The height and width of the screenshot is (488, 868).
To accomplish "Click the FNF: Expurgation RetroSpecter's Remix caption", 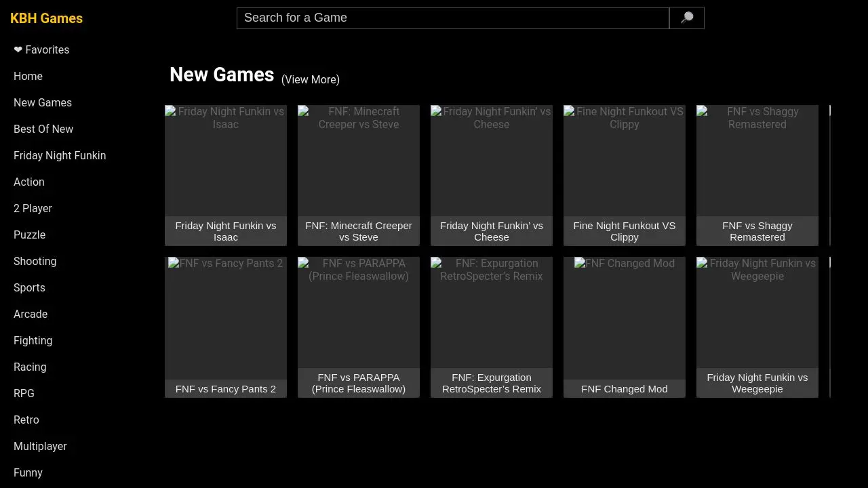I will coord(492,383).
